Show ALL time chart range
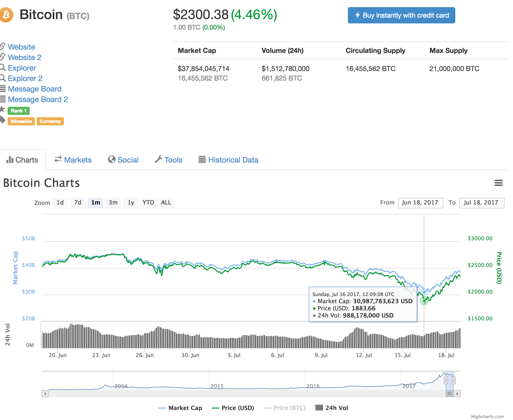Viewport: 513px width, 420px height. 166,203
